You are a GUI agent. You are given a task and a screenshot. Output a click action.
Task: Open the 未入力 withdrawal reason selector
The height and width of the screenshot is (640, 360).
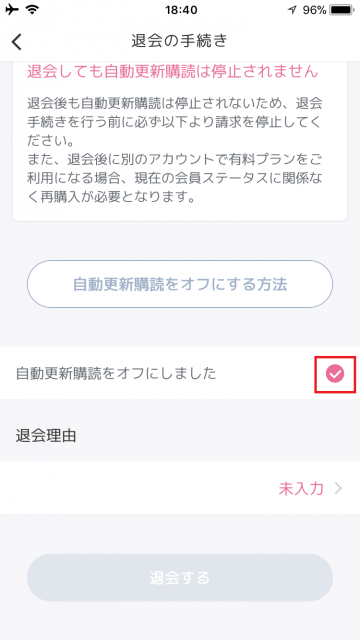(301, 488)
